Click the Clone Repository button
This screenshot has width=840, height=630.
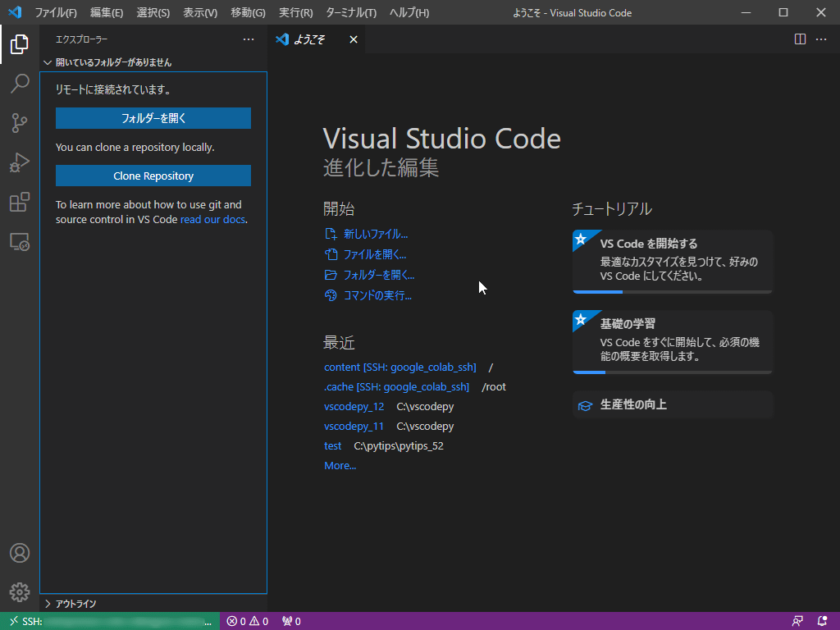point(153,176)
